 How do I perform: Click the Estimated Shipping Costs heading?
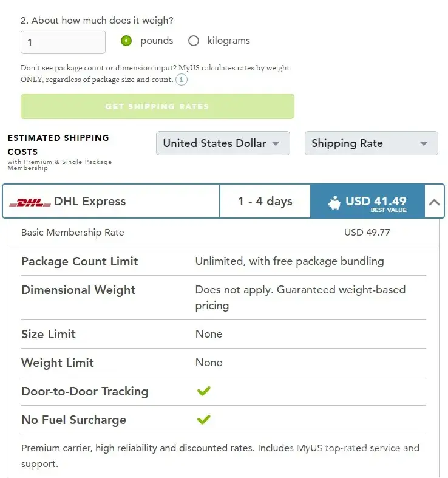tap(58, 145)
